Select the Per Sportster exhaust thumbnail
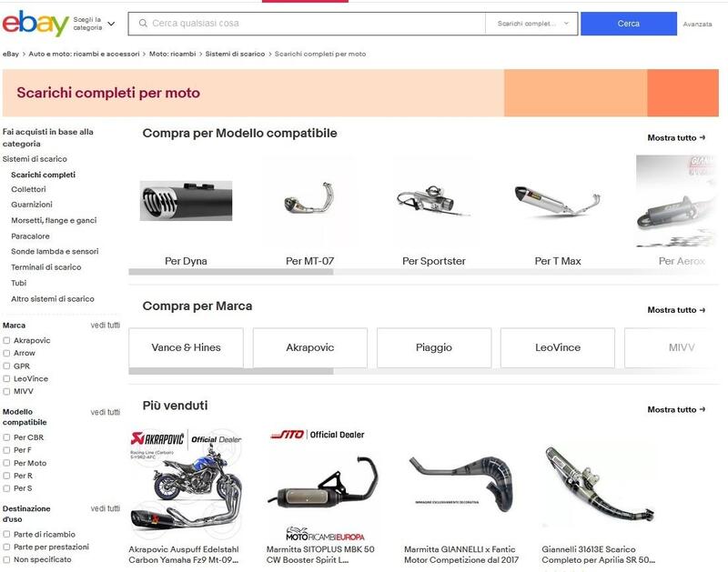Viewport: 728px width, 572px height. coord(434,200)
